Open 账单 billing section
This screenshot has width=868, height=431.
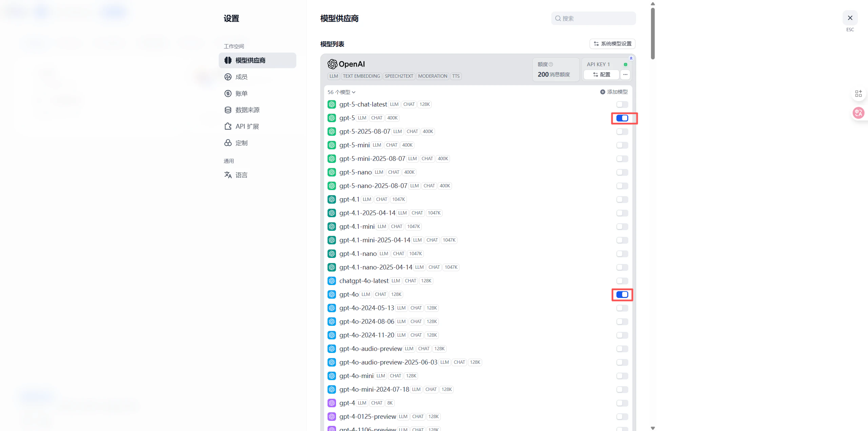(257, 94)
